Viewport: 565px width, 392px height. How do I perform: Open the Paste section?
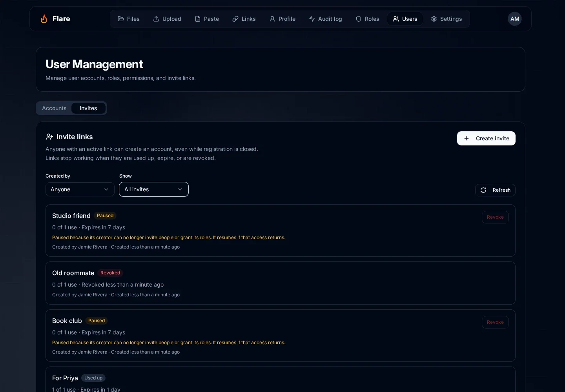(x=207, y=19)
